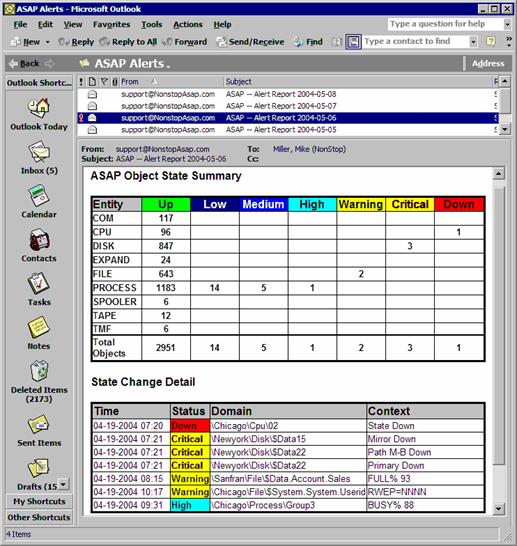Open the Notes shortcut
This screenshot has width=517, height=546.
pos(39,333)
